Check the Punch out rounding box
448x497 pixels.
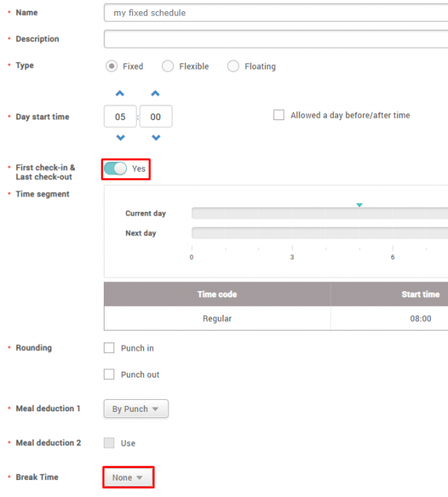coord(109,375)
